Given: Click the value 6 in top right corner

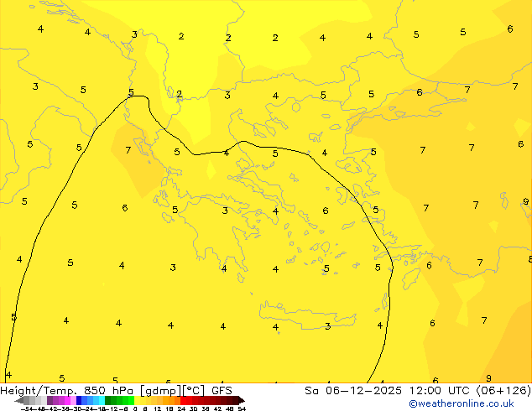Looking at the screenshot, I should pyautogui.click(x=510, y=29).
